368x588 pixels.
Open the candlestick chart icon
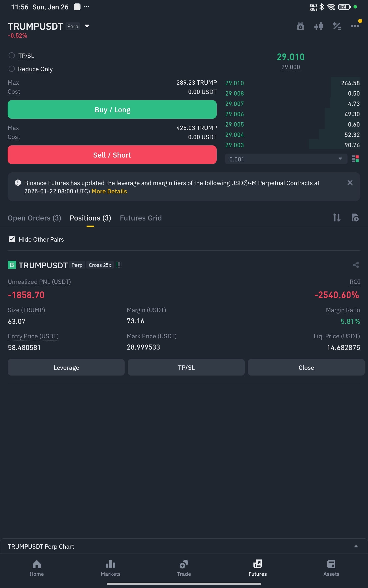pyautogui.click(x=319, y=26)
